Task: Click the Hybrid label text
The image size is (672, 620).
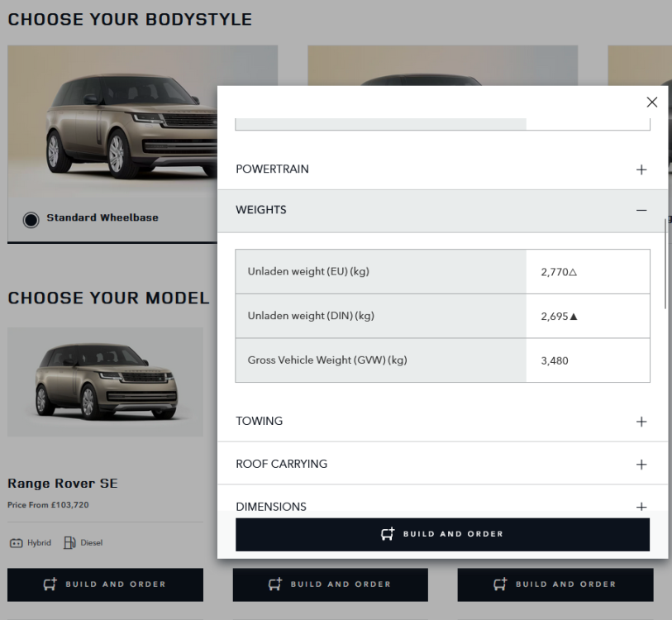Action: (39, 543)
